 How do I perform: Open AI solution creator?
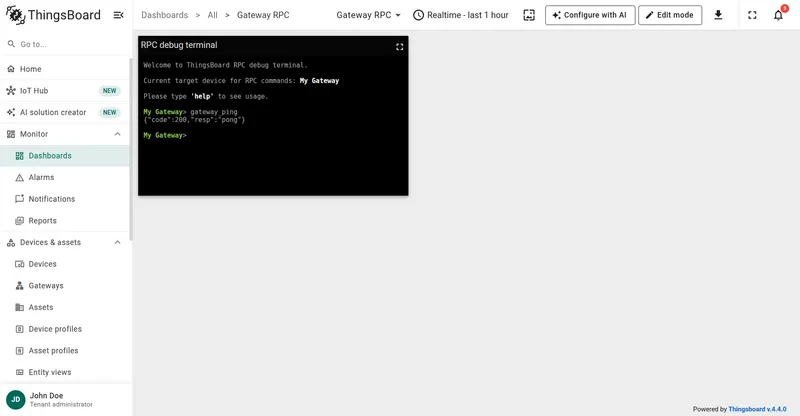pos(65,112)
